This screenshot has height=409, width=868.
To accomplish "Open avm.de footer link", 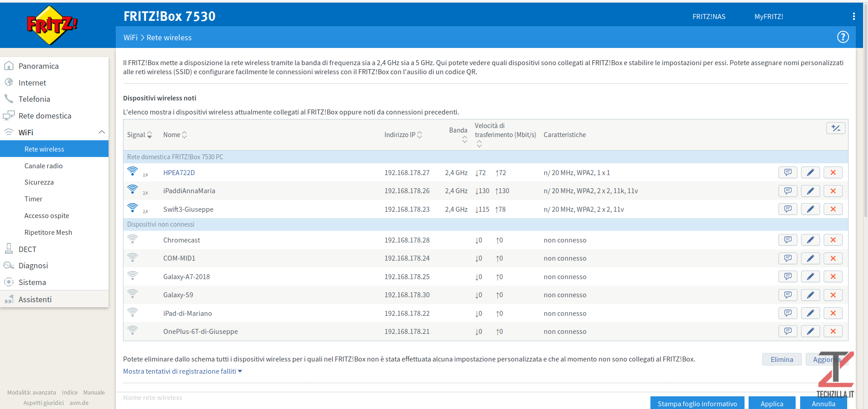I will (x=79, y=403).
